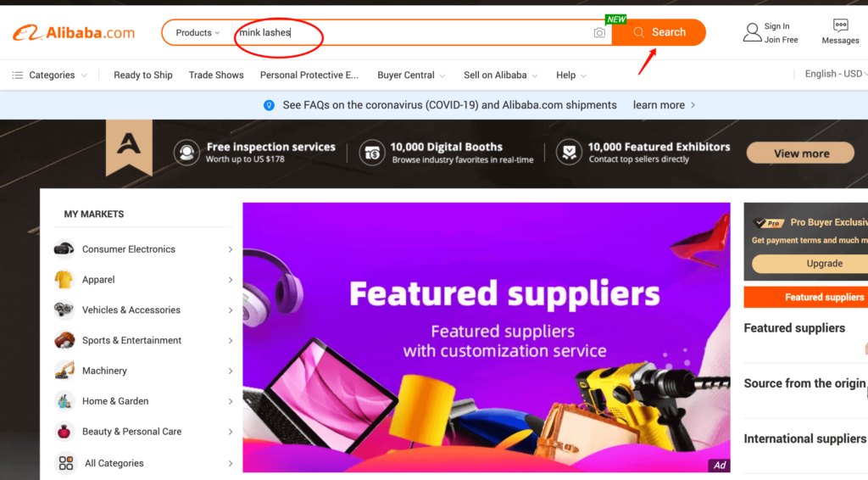Expand Beauty & Personal Care chevron arrow

(231, 432)
